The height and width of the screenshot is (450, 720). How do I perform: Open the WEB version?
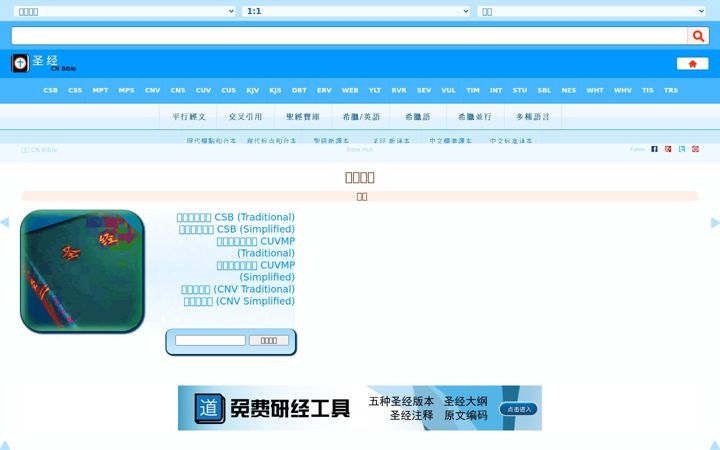coord(350,90)
